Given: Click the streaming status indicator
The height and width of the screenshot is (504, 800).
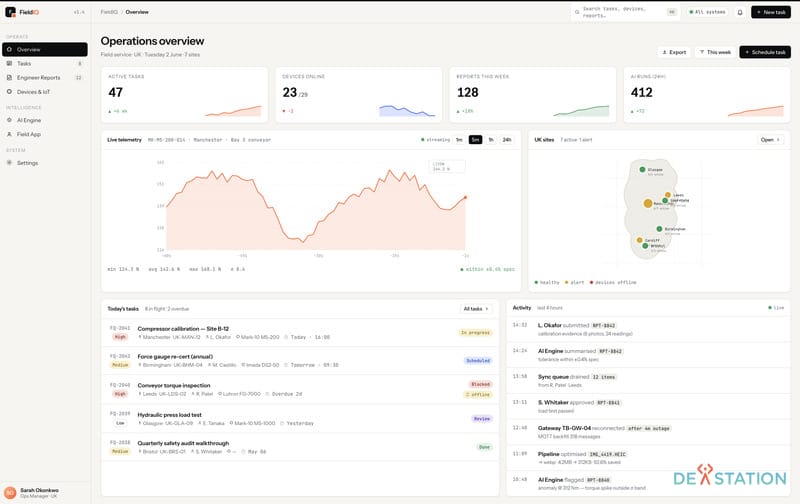Looking at the screenshot, I should [x=435, y=140].
